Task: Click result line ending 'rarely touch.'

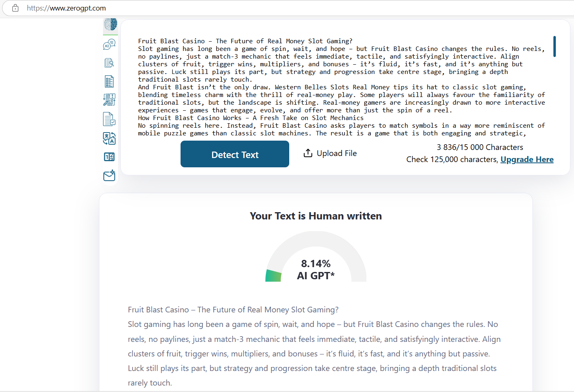Action: [x=150, y=383]
